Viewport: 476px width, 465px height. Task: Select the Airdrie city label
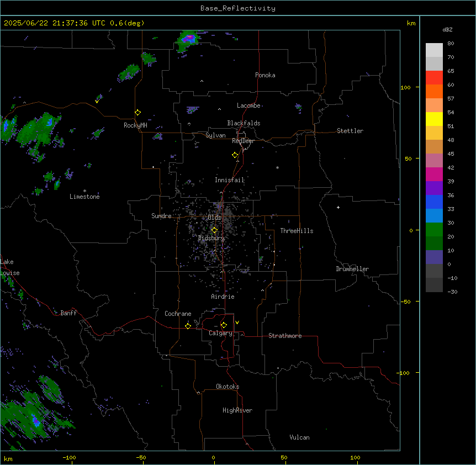(223, 297)
